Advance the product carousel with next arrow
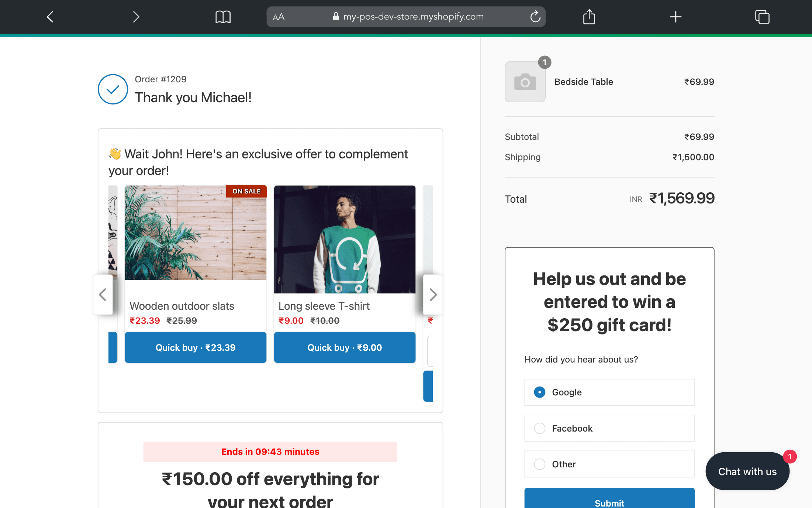 (432, 294)
